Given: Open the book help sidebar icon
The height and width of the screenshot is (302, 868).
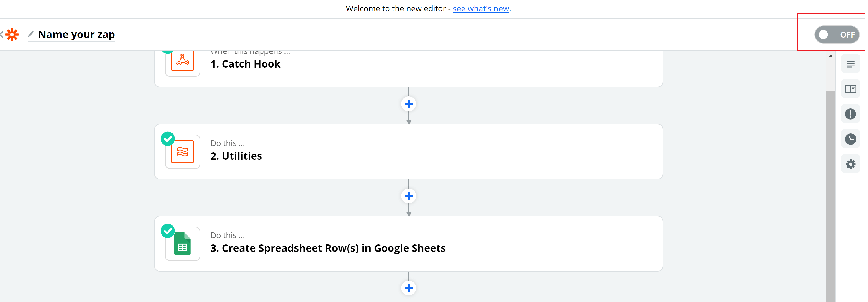Looking at the screenshot, I should click(x=850, y=89).
